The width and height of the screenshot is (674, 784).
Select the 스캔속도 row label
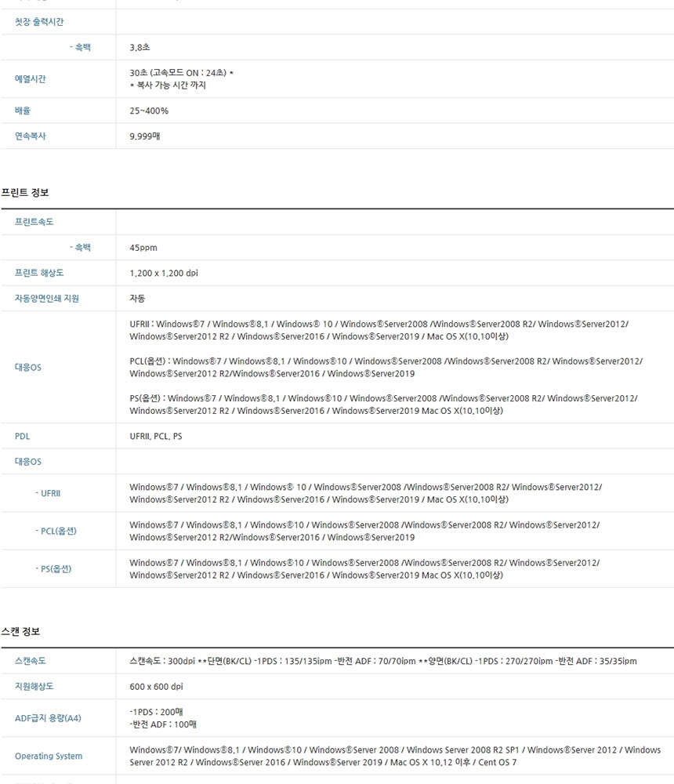(30, 660)
